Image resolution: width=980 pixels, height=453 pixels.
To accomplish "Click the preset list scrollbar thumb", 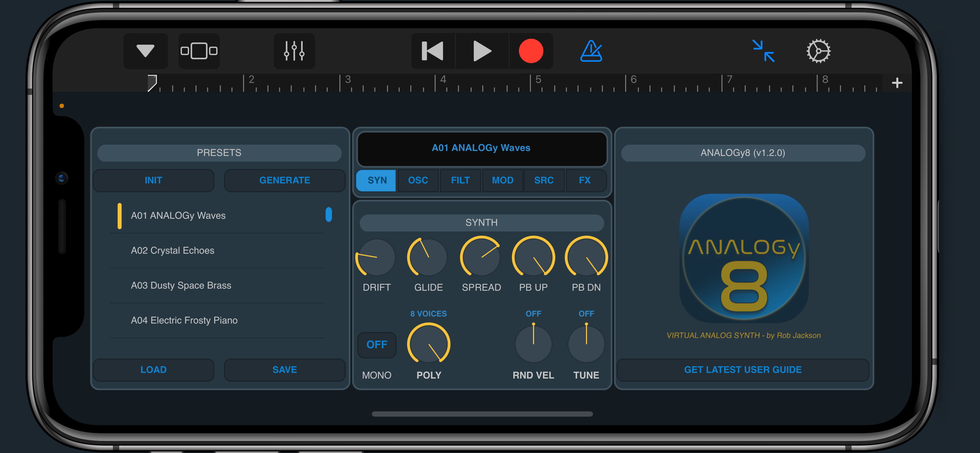I will click(x=329, y=215).
